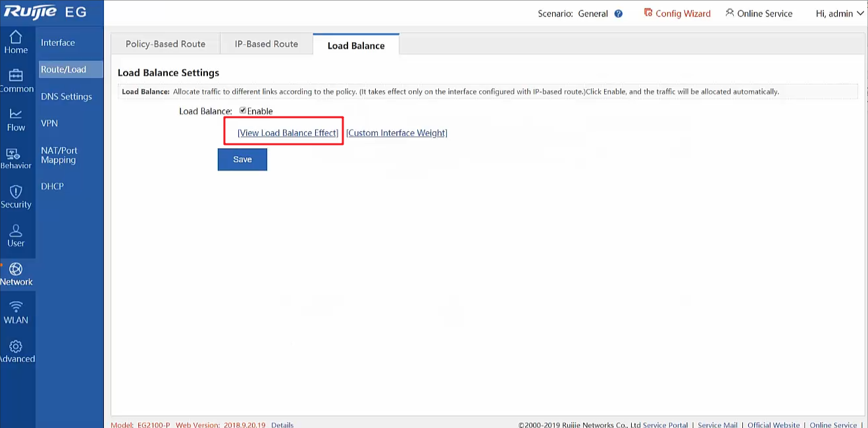This screenshot has width=868, height=428.
Task: Open the Flow chart icon
Action: click(x=16, y=115)
